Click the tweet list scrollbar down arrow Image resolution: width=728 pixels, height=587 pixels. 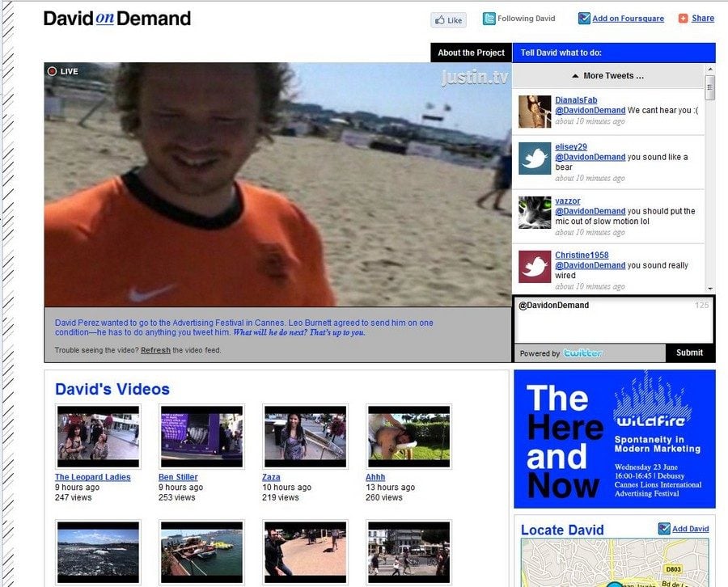[x=710, y=288]
